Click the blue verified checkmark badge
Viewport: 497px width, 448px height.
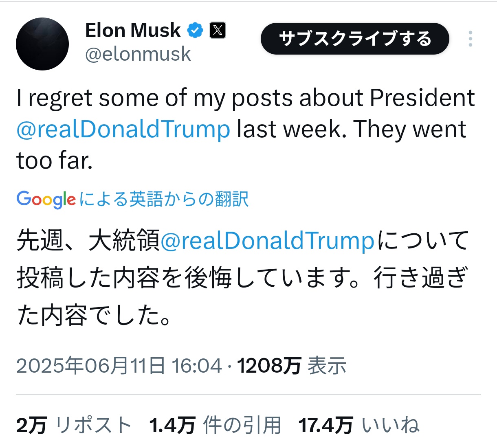tap(195, 31)
